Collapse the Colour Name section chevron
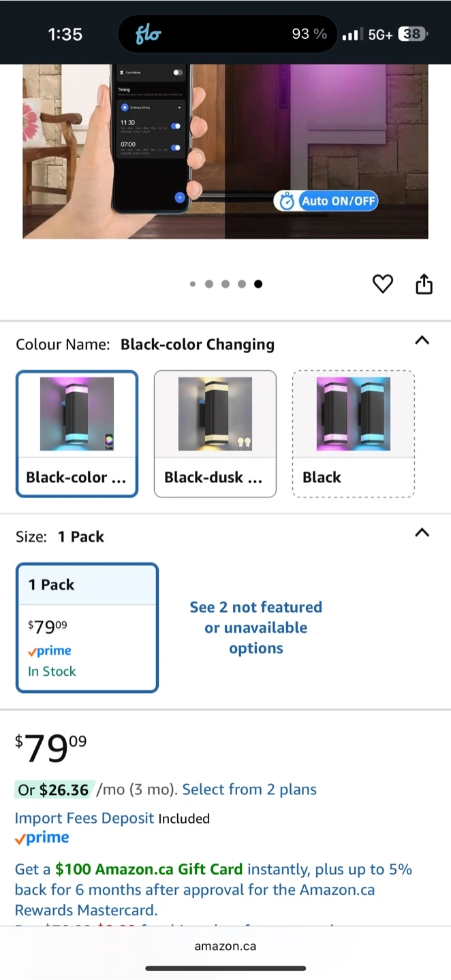451x980 pixels. pyautogui.click(x=422, y=340)
